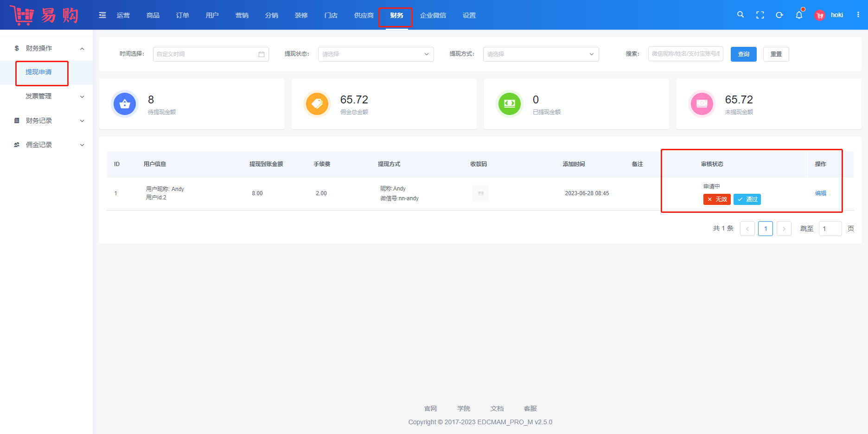Switch to the 订单 top menu

183,15
